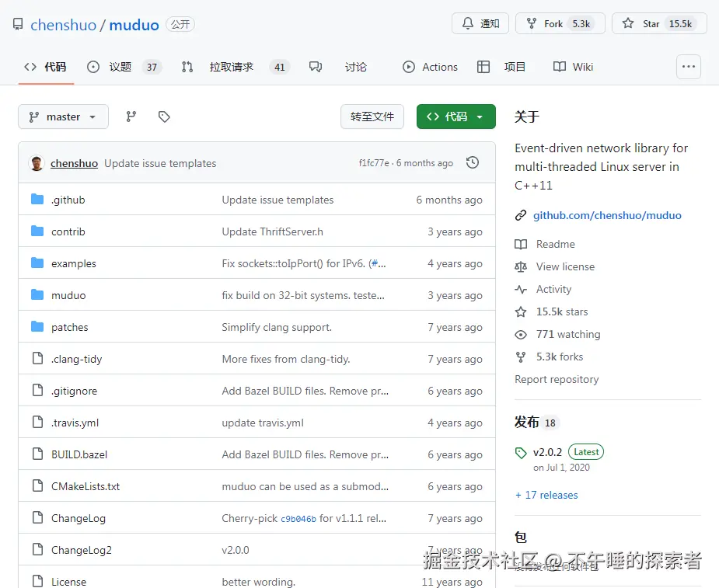Expand + 17 releases list
The width and height of the screenshot is (719, 588).
(x=546, y=495)
